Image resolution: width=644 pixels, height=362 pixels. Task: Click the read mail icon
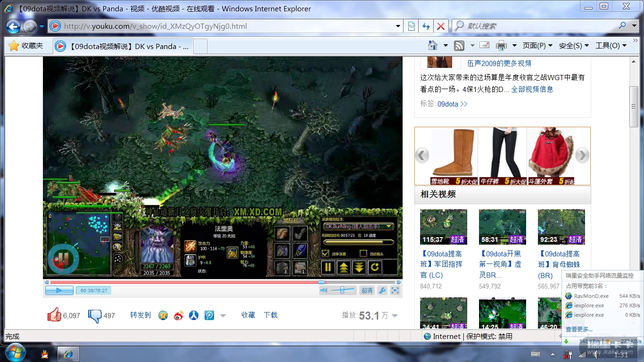pyautogui.click(x=485, y=45)
